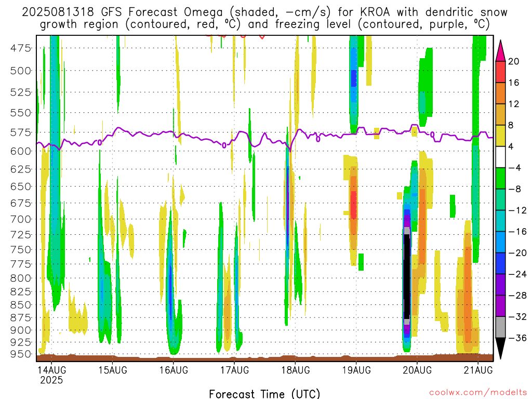Click the 625 pressure level label
Screen dimensions: 532x399
(x=21, y=169)
